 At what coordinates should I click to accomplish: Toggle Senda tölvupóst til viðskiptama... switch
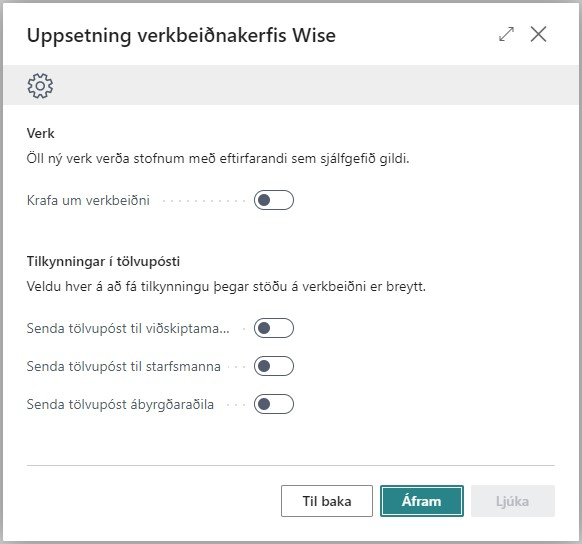coord(274,328)
